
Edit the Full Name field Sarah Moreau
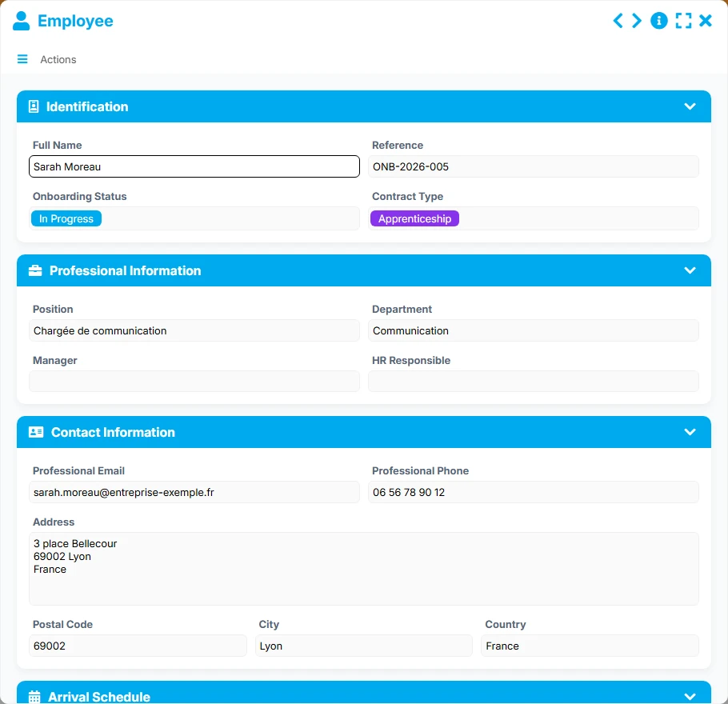pyautogui.click(x=194, y=166)
